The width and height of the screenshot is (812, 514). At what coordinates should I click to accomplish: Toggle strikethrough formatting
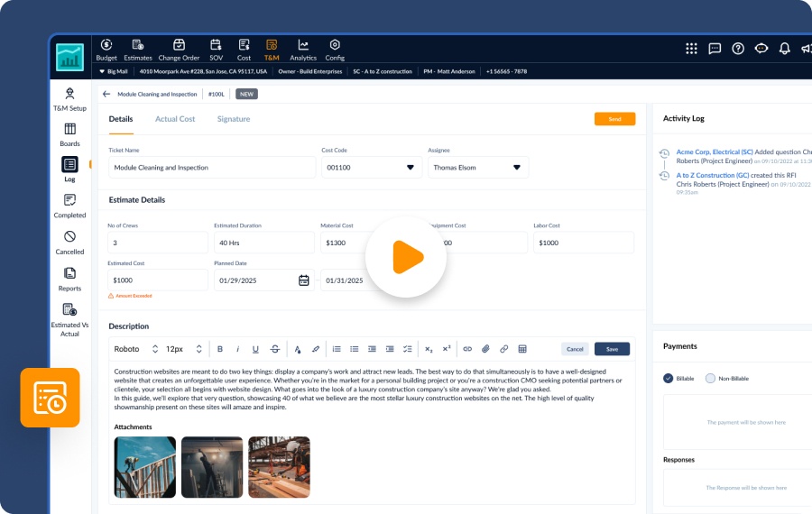pos(275,349)
